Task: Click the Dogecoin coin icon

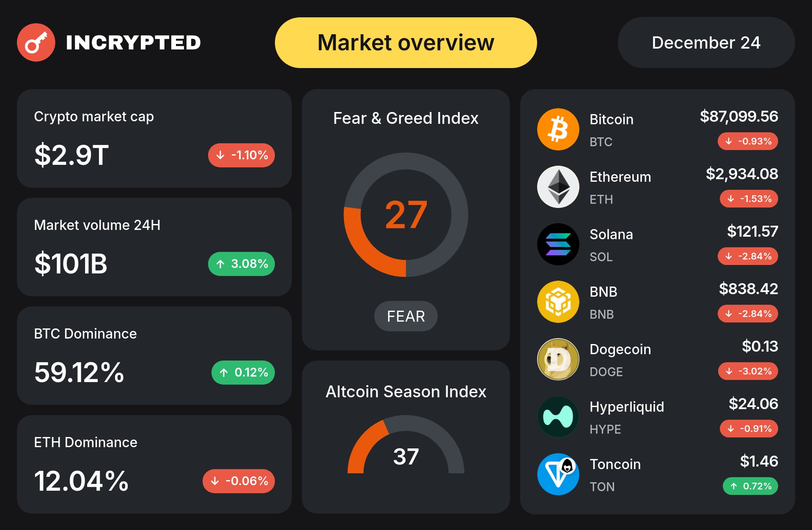Action: (x=558, y=359)
